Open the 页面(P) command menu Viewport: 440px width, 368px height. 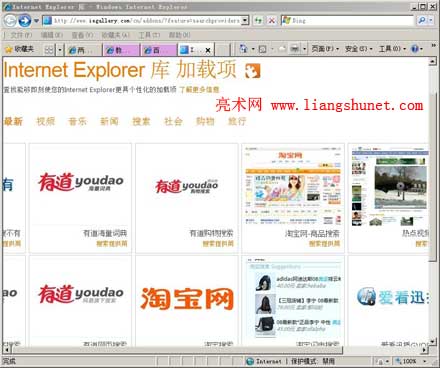[x=325, y=49]
